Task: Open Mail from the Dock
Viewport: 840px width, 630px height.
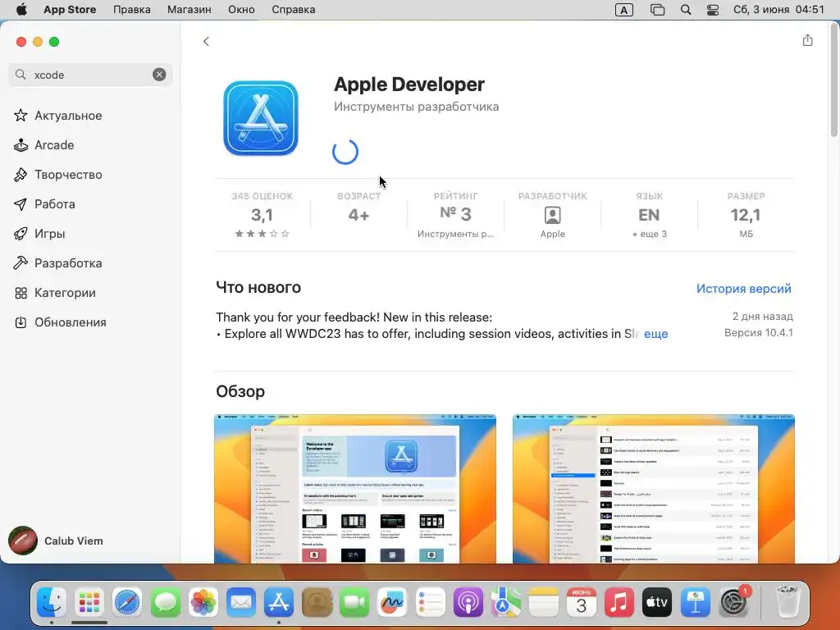Action: point(241,603)
